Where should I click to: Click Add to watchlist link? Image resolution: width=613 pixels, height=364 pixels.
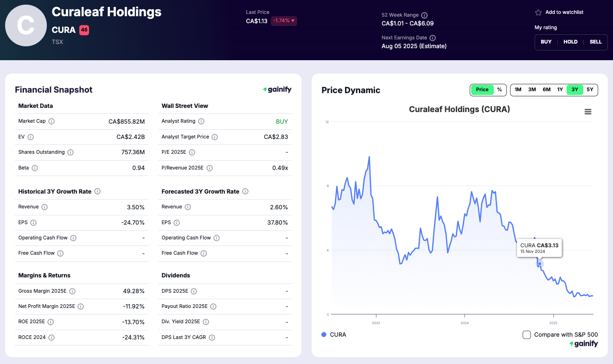point(564,13)
